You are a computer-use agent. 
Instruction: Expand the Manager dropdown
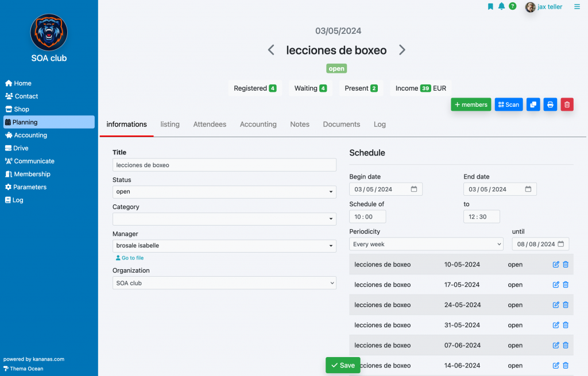[224, 246]
